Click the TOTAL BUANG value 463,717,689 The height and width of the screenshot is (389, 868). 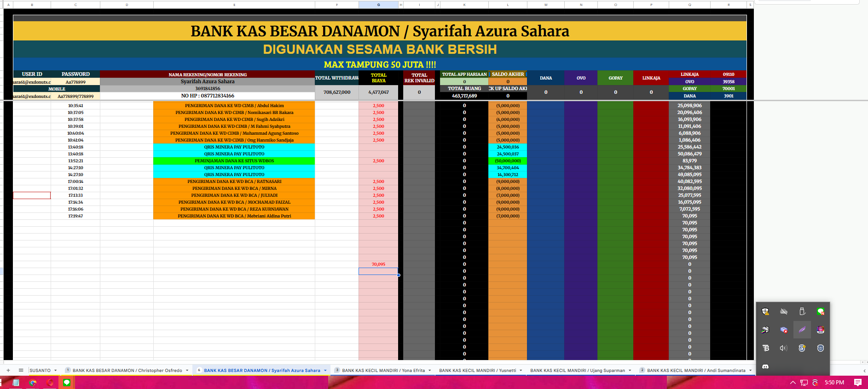464,96
